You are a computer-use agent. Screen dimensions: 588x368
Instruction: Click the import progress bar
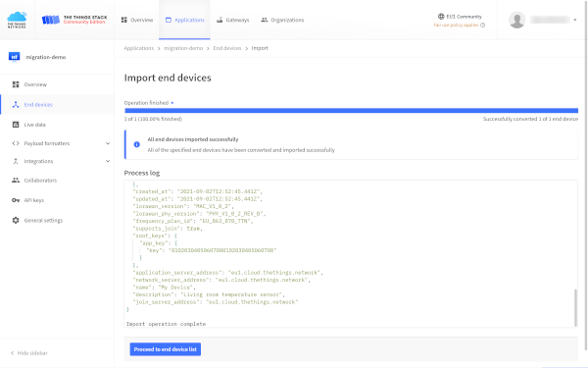pos(351,111)
